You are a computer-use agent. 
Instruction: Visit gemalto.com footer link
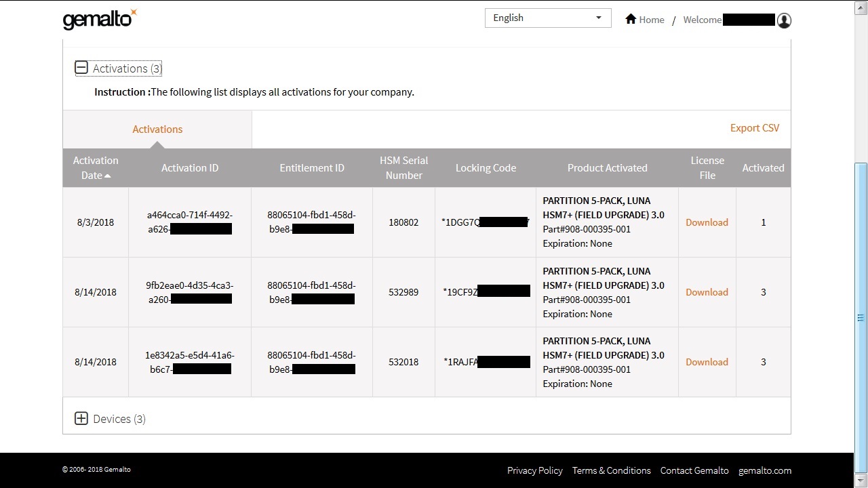point(764,470)
